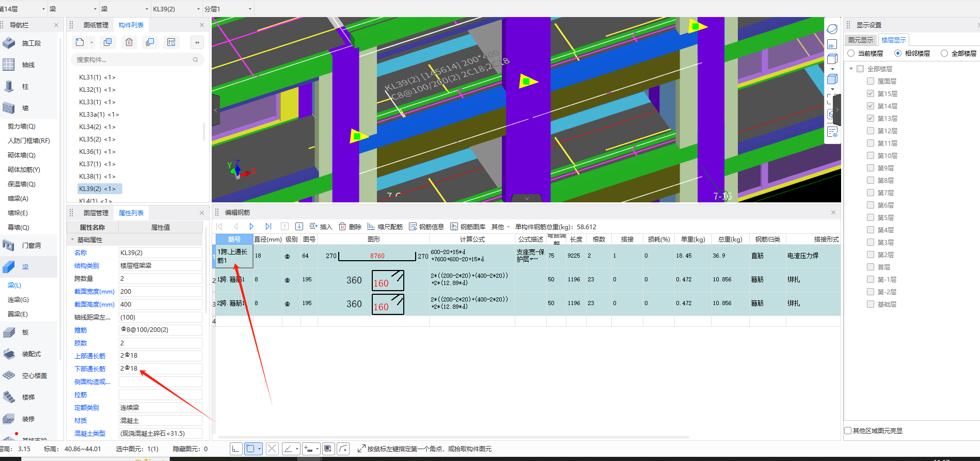Click the search magnifier in 搜索构件 box
Screen dimensions: 980x461
pos(196,60)
